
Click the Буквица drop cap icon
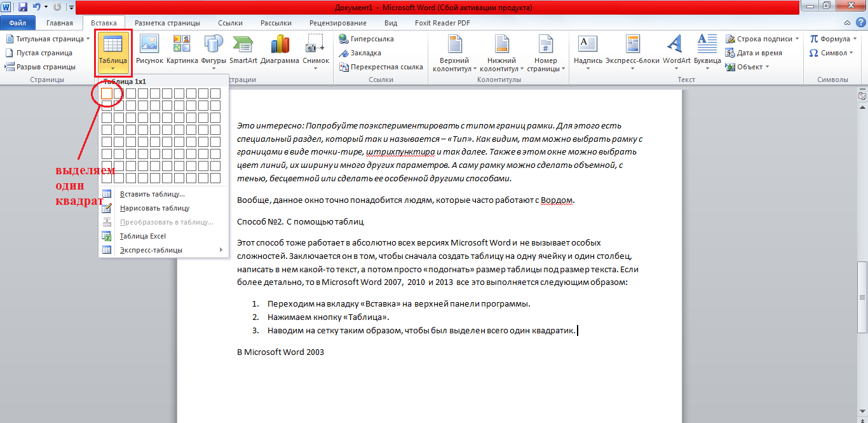tap(707, 50)
